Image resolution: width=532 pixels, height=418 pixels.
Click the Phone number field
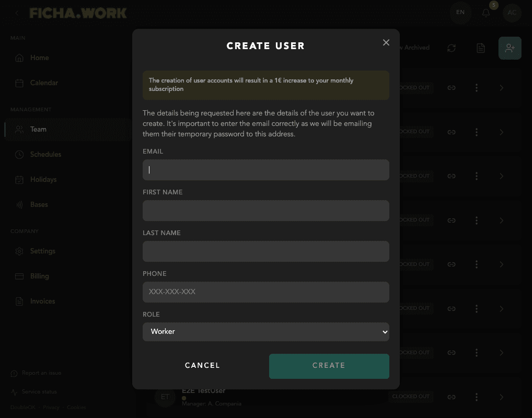tap(265, 292)
